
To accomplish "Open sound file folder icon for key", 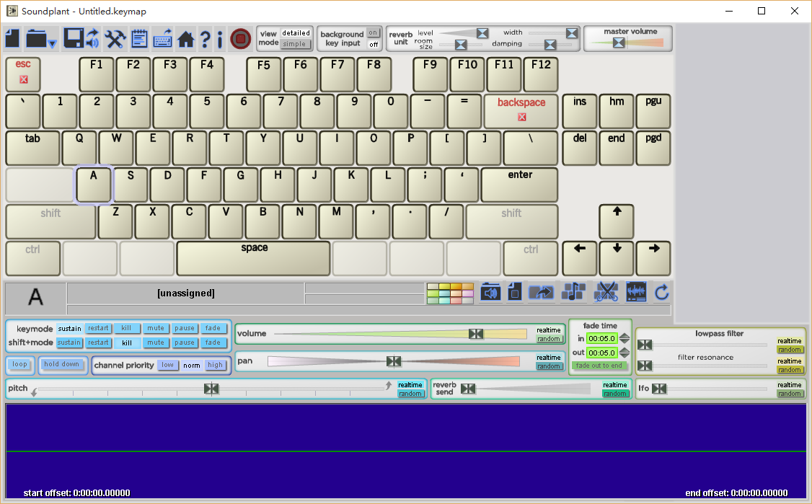I will (490, 292).
